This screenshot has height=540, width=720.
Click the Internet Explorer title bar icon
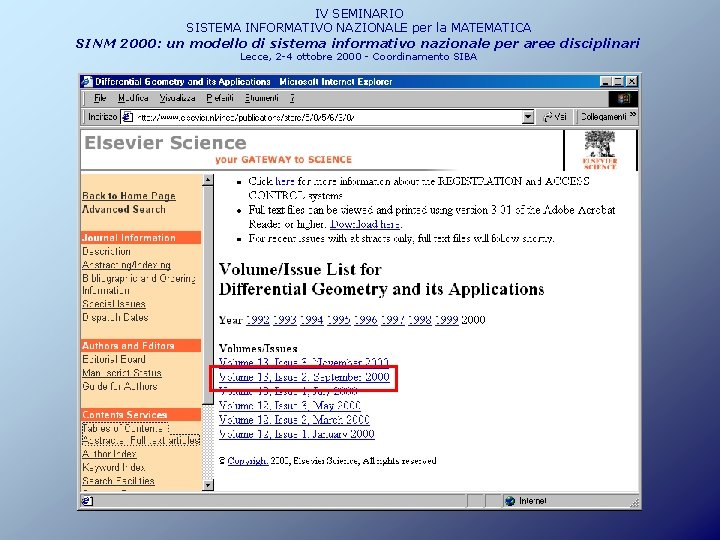(x=87, y=82)
